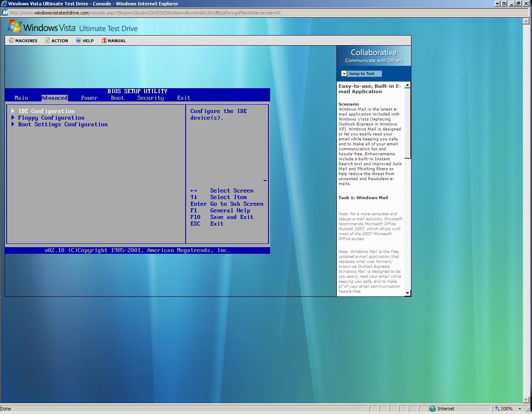The width and height of the screenshot is (532, 414).
Task: Click the zoom magnifier icon in status bar
Action: point(497,409)
